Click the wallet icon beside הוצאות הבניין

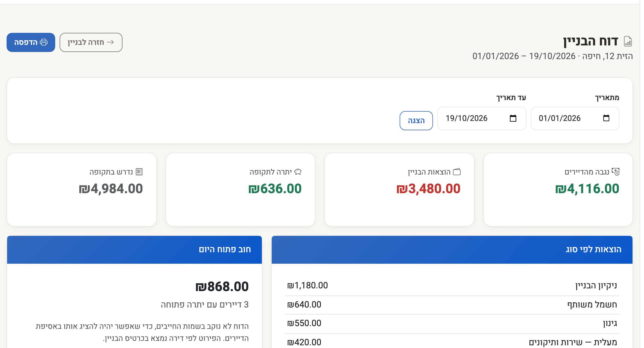click(457, 172)
